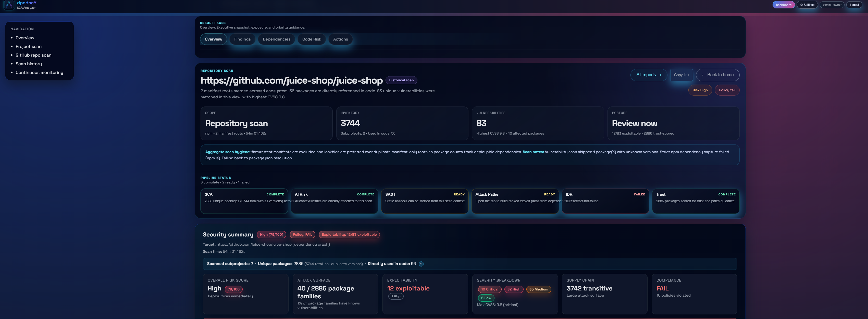Open Settings via the gear icon
Screen dimensions: 868x319
point(807,5)
